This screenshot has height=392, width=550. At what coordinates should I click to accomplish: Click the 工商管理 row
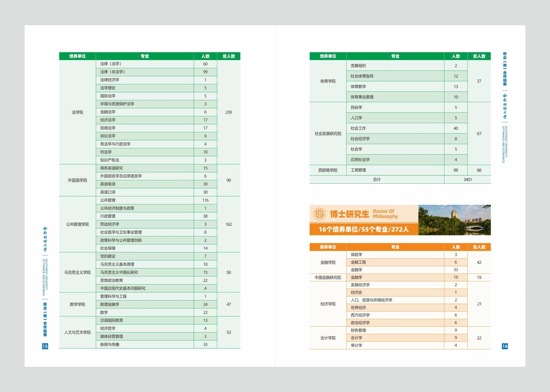tap(407, 170)
